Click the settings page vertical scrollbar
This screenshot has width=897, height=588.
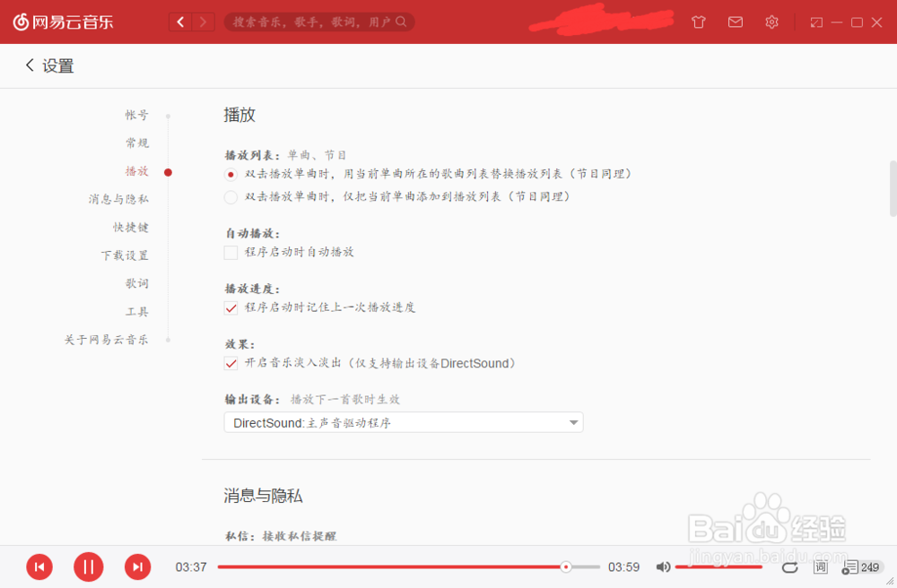893,188
